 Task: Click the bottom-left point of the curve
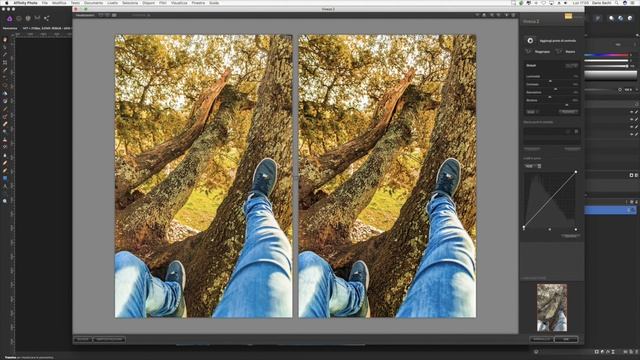click(x=524, y=228)
